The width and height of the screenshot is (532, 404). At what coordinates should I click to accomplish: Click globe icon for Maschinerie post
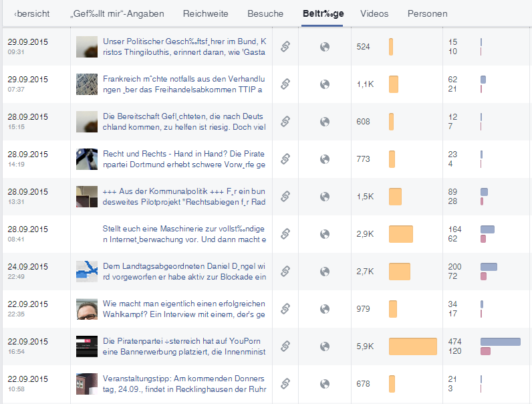point(325,234)
